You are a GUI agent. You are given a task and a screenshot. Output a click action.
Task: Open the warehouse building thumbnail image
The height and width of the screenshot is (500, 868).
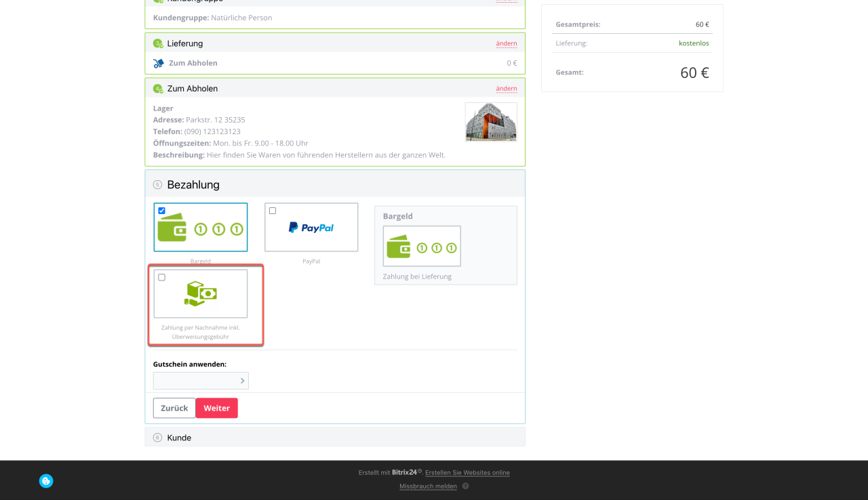(x=491, y=122)
